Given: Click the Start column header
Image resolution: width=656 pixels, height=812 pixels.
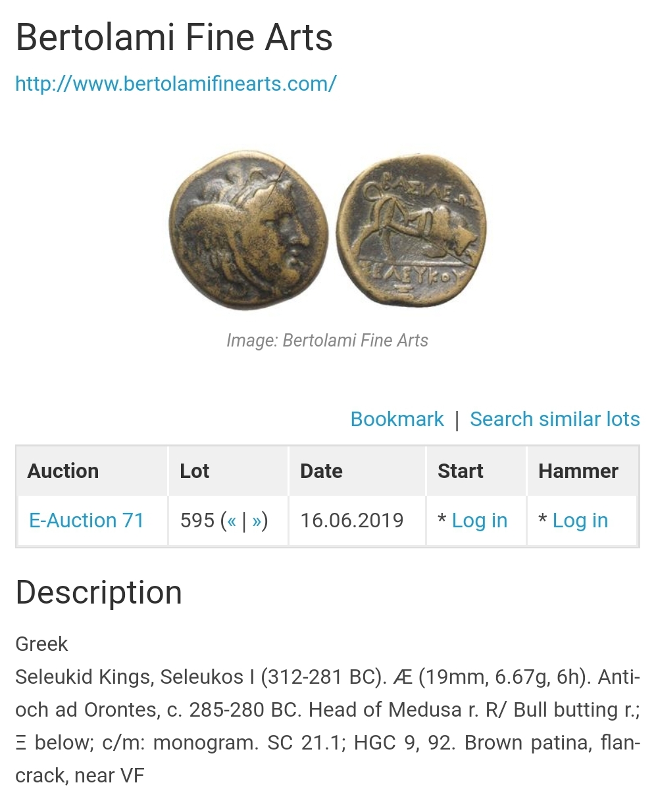Looking at the screenshot, I should pyautogui.click(x=460, y=471).
